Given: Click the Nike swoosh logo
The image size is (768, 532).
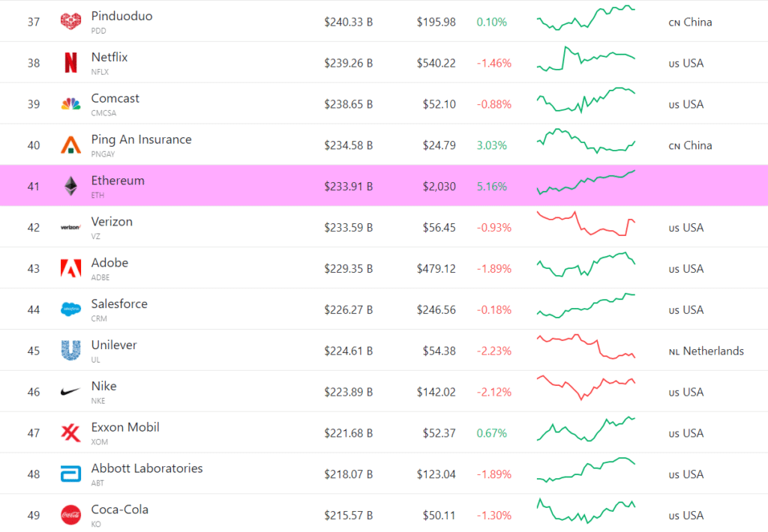Looking at the screenshot, I should 70,392.
